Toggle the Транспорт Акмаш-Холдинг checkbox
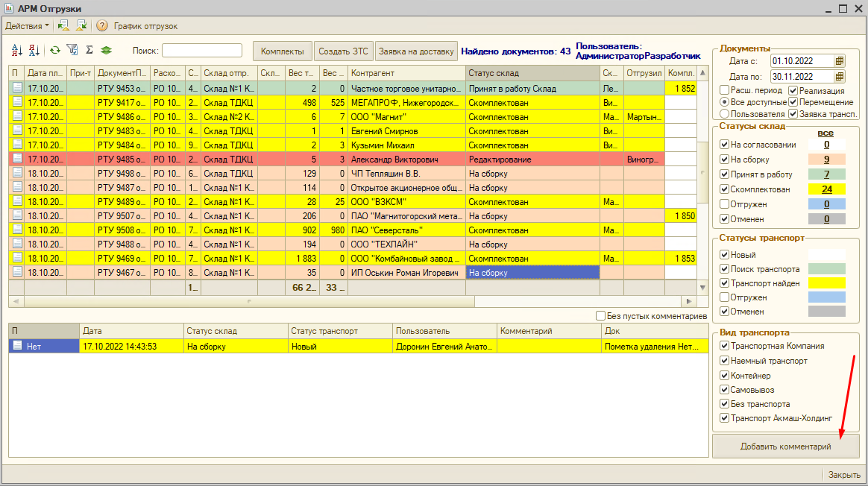Image resolution: width=868 pixels, height=486 pixels. pyautogui.click(x=724, y=418)
